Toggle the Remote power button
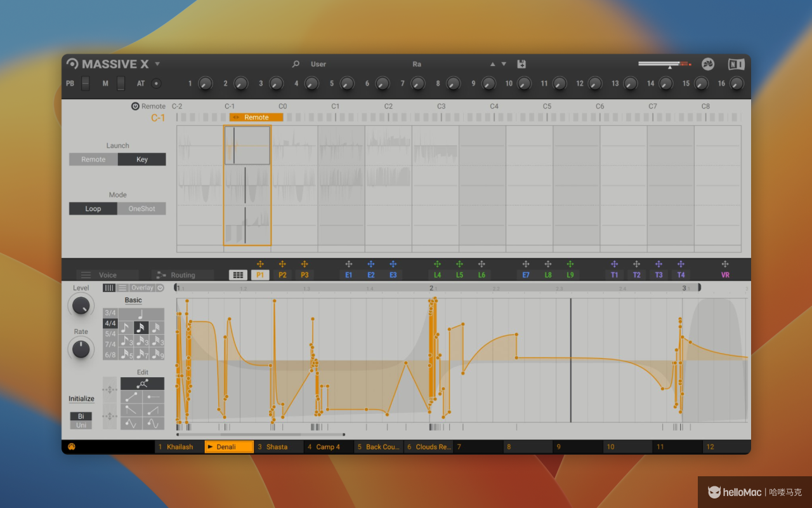This screenshot has height=508, width=812. pyautogui.click(x=135, y=107)
